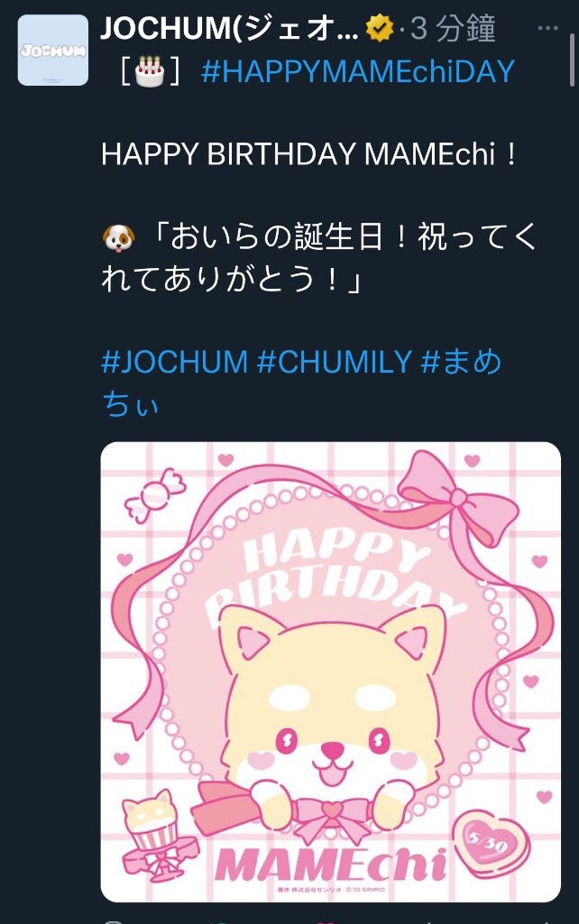Open the three-dot more options menu

coord(547,28)
